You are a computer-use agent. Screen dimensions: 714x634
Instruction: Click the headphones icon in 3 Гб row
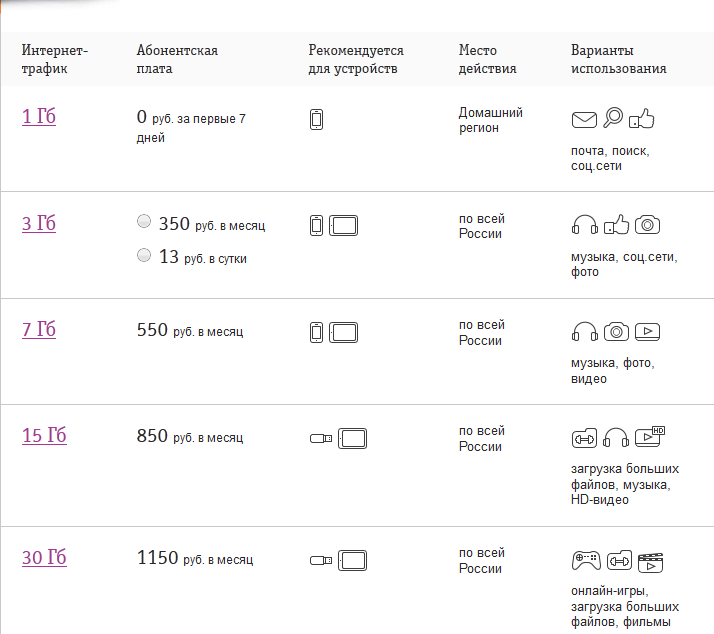tap(585, 225)
